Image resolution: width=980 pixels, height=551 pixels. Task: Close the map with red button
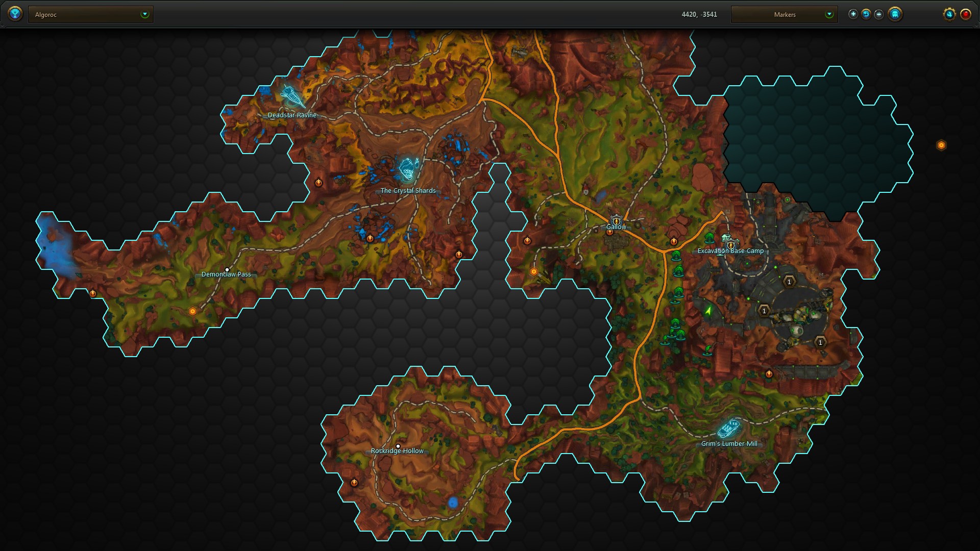point(966,14)
